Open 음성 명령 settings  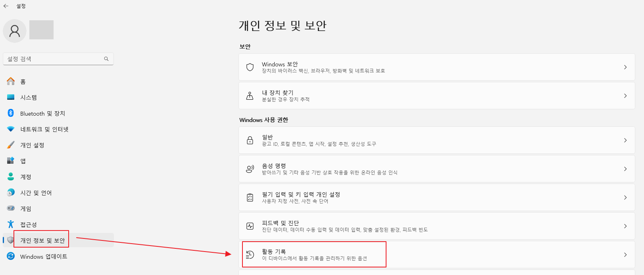pos(437,169)
